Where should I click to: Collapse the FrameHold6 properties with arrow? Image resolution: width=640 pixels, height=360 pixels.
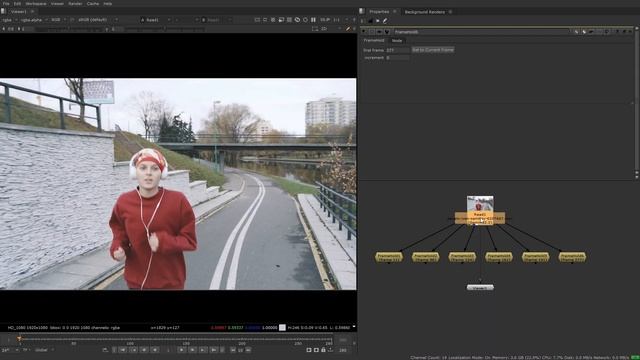click(364, 32)
